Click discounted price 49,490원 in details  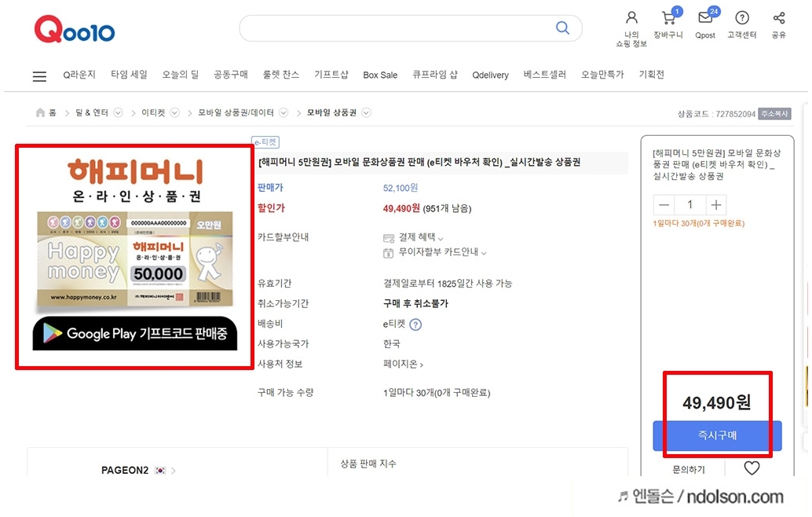(401, 208)
